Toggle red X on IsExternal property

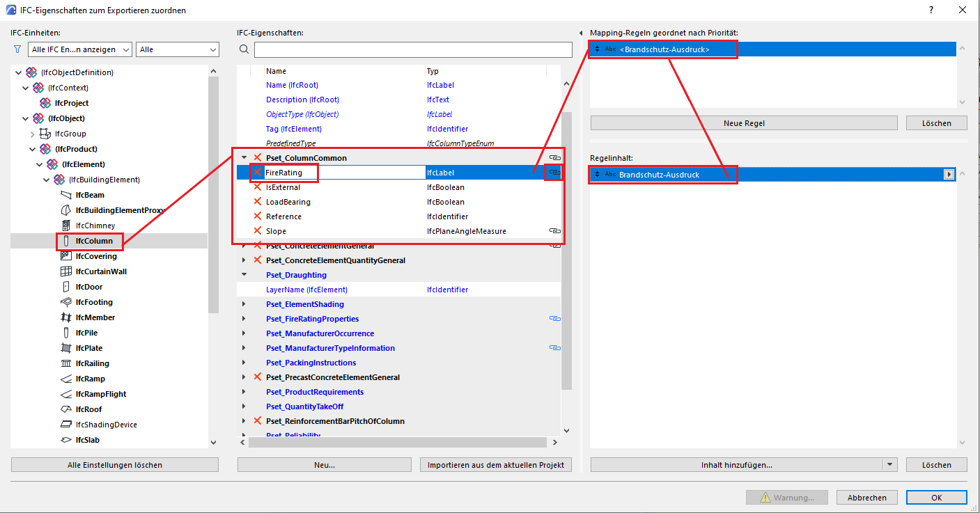[258, 187]
